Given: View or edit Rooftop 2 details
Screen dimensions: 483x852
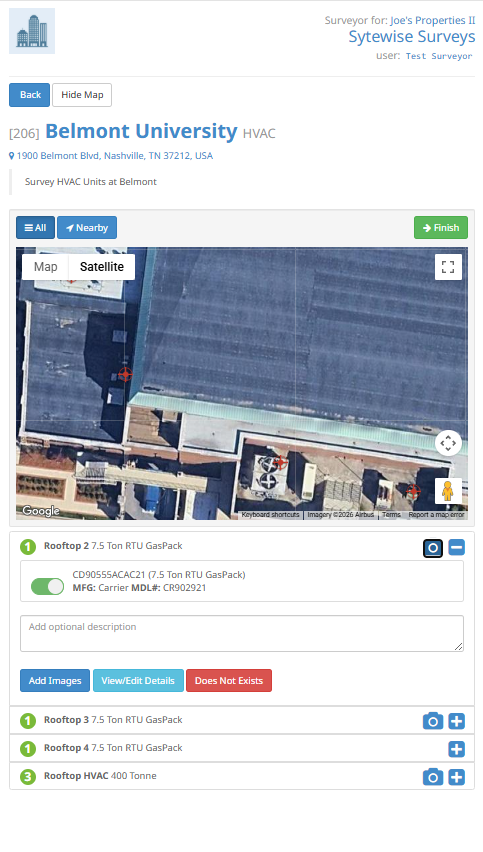Looking at the screenshot, I should pyautogui.click(x=138, y=680).
